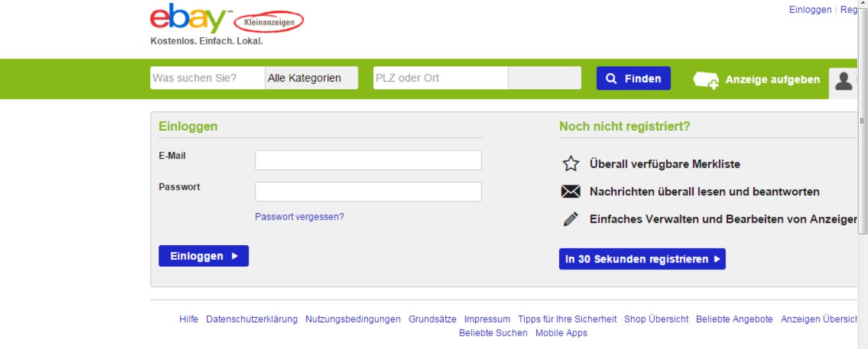Viewport: 868px width, 349px height.
Task: Open the Hilfe footer link
Action: click(189, 319)
